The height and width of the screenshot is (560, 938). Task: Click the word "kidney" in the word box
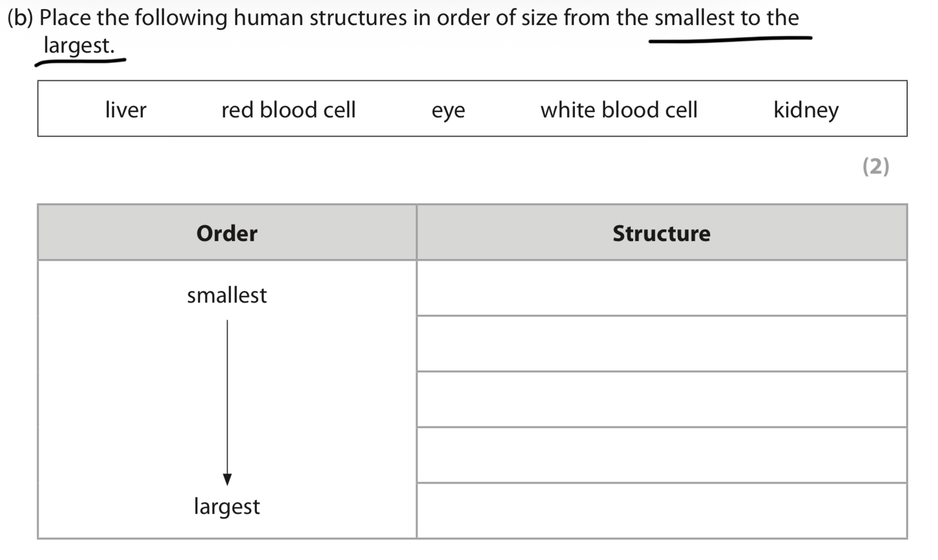(x=806, y=110)
